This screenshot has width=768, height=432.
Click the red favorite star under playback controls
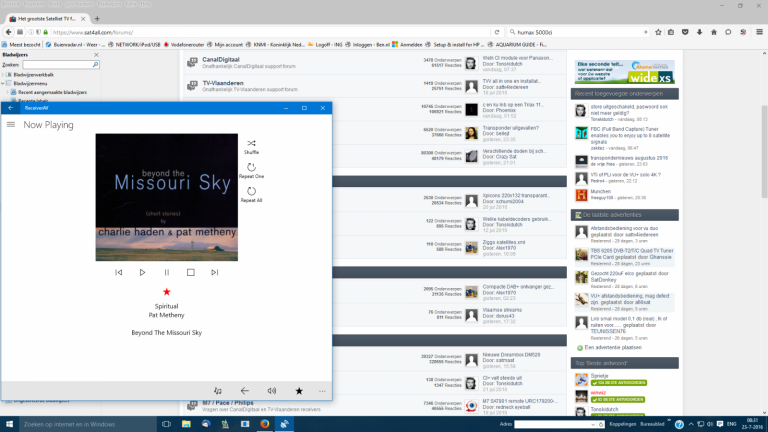(167, 291)
